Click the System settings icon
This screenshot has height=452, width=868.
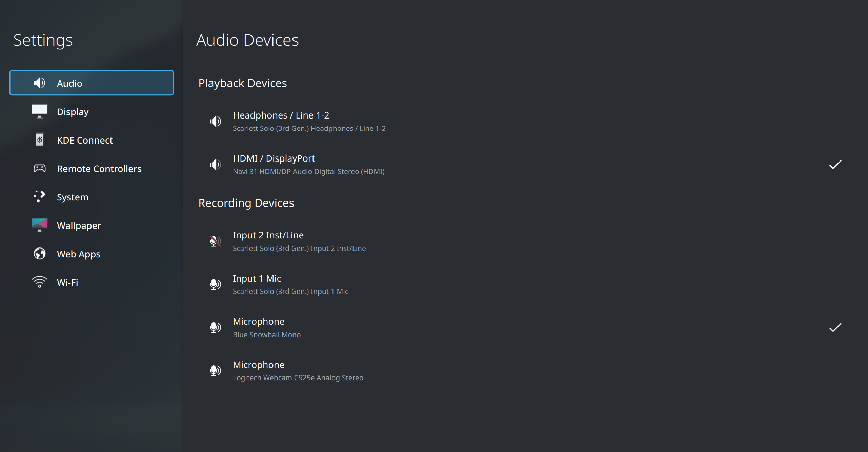(x=40, y=196)
